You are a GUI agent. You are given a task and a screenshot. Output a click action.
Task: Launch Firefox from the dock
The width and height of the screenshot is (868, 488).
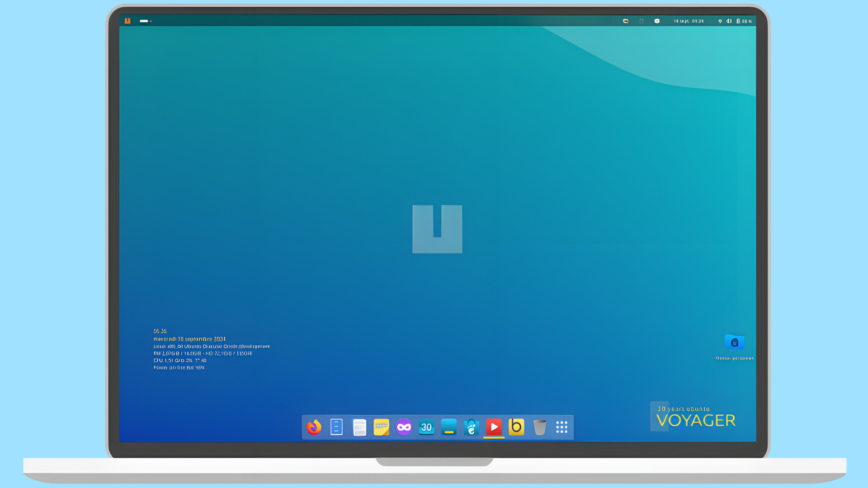(314, 427)
